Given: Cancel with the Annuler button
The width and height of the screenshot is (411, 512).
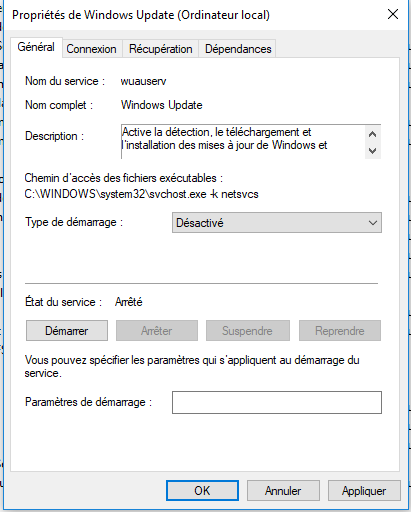Looking at the screenshot, I should point(283,491).
